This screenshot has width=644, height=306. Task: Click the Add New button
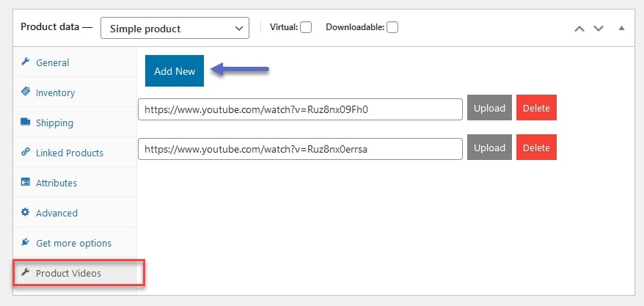pyautogui.click(x=175, y=70)
